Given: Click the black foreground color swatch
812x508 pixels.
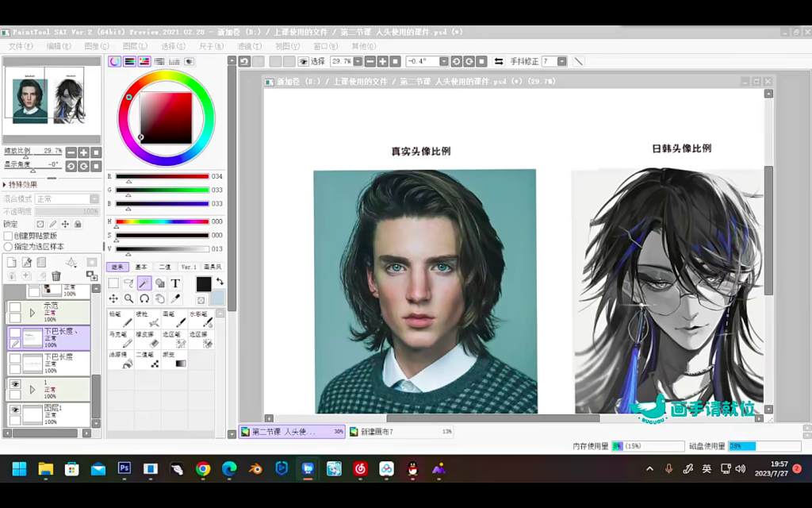Looking at the screenshot, I should click(x=204, y=284).
